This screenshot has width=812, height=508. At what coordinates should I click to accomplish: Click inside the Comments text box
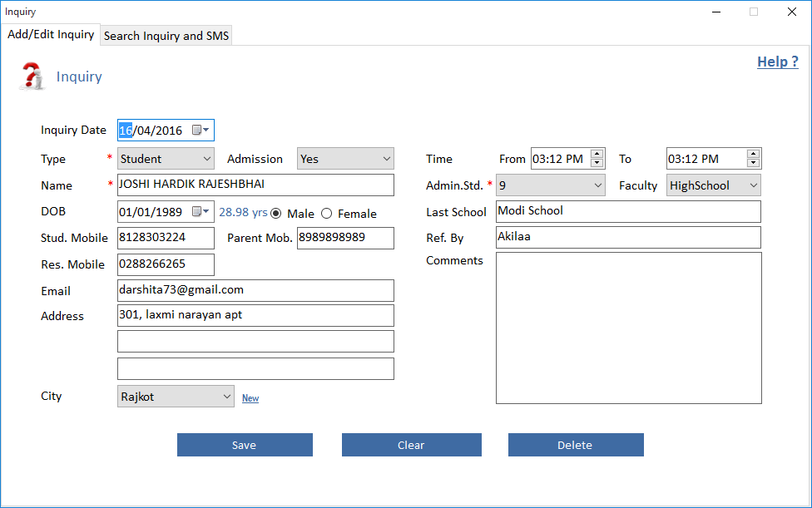tap(628, 328)
